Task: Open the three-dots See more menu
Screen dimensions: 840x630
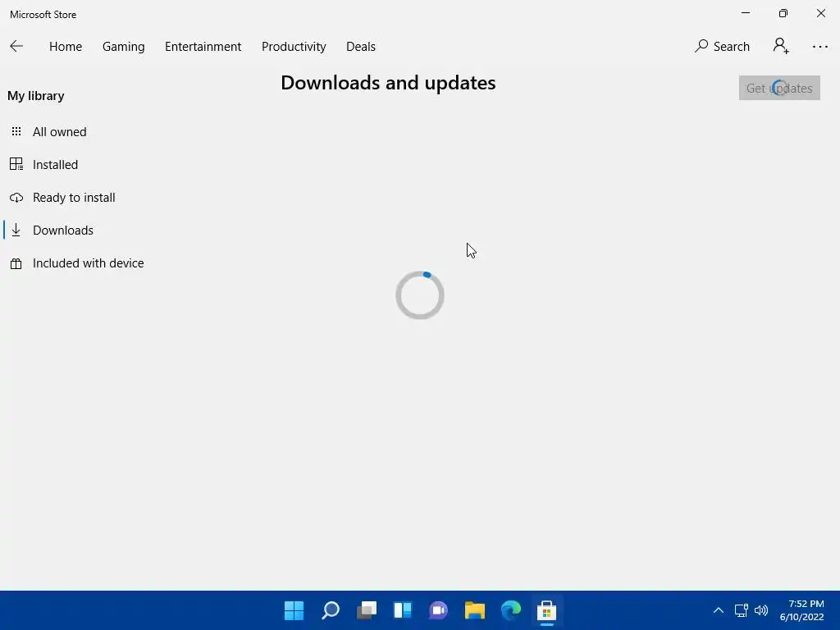Action: click(819, 47)
